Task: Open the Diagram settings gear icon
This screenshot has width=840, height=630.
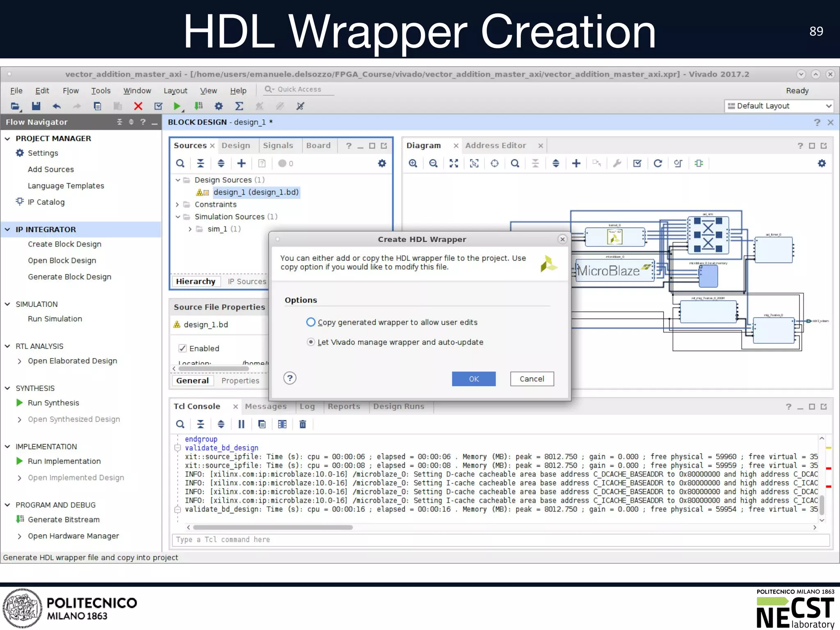Action: pos(822,163)
